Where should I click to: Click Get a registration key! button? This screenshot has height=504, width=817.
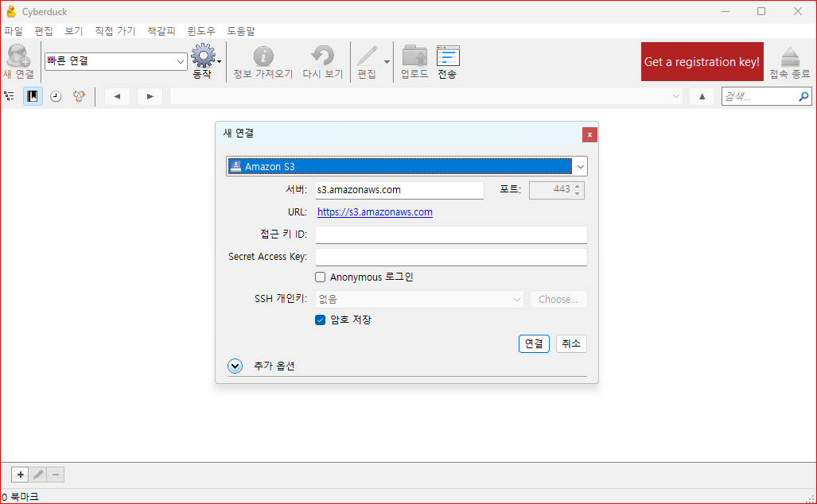pyautogui.click(x=702, y=61)
